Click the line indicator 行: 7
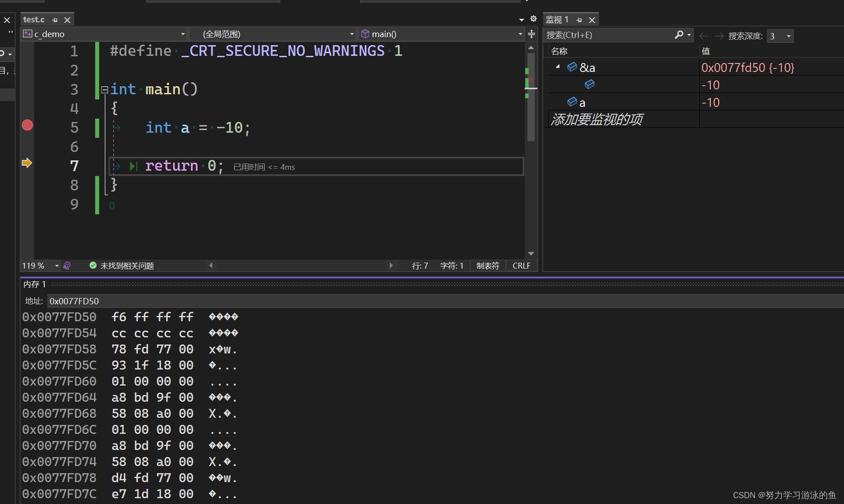 coord(420,266)
